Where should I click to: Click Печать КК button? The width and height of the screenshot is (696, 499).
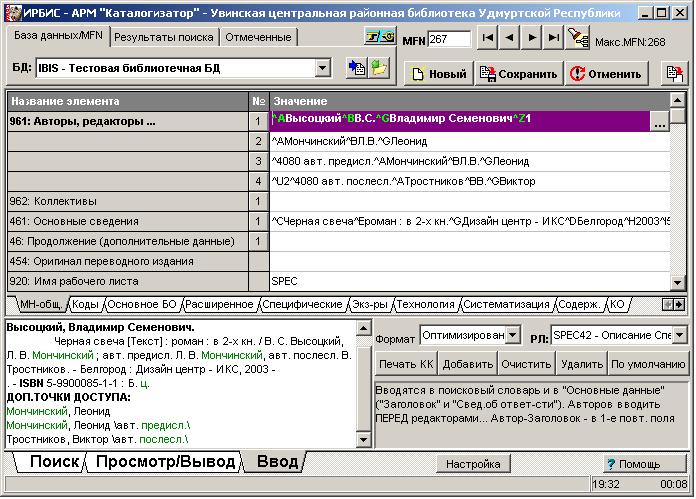[406, 364]
